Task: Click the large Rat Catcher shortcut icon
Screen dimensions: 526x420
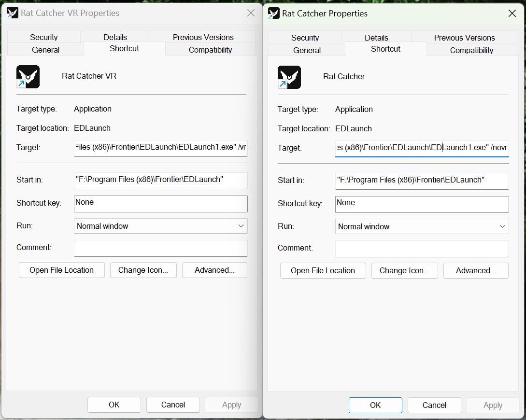Action: (289, 77)
